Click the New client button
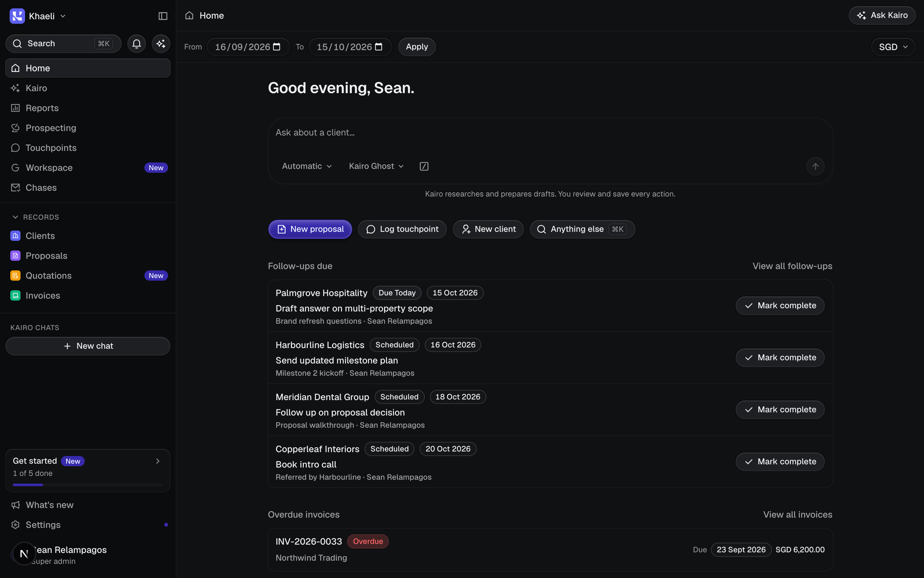Screen dimensions: 924x578 coord(488,229)
